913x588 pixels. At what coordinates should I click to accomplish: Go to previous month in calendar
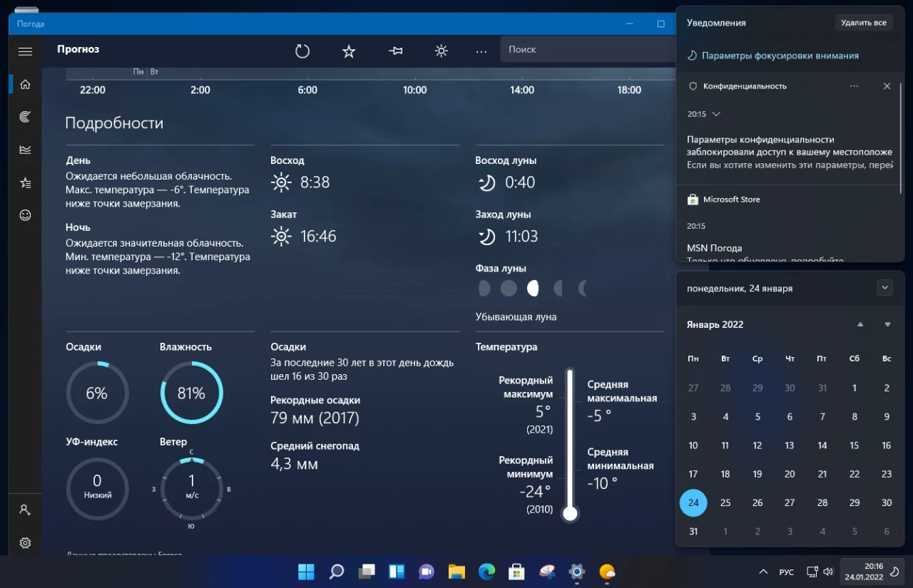point(860,324)
